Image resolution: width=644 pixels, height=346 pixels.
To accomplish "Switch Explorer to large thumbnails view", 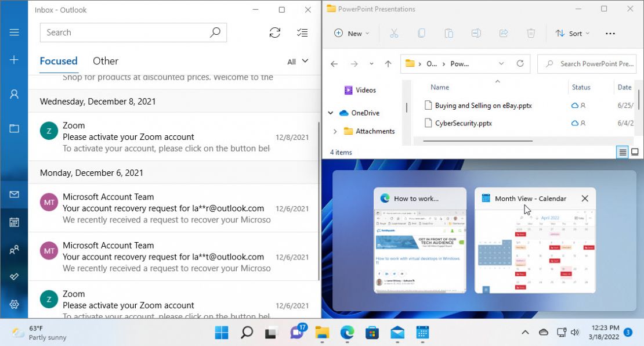I will tap(635, 152).
